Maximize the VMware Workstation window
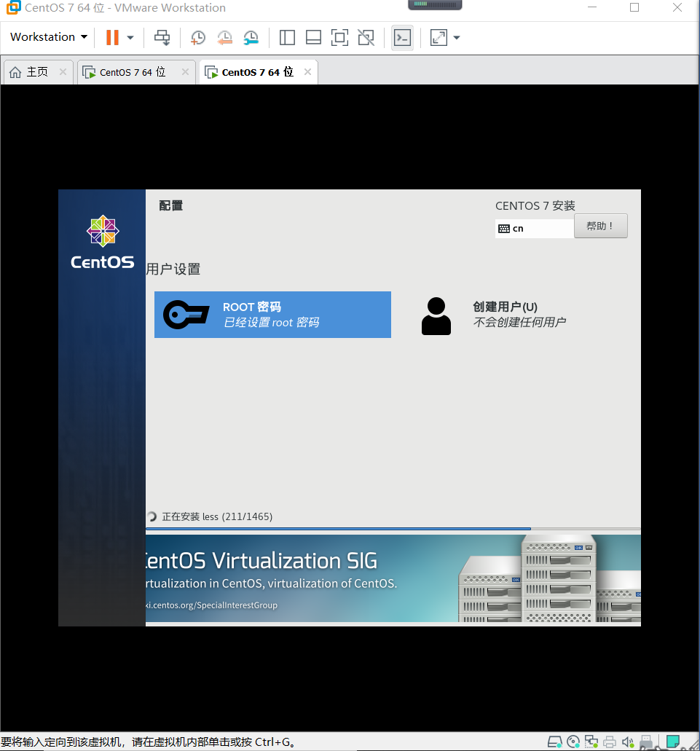Screen dimensions: 700x751 (634, 8)
